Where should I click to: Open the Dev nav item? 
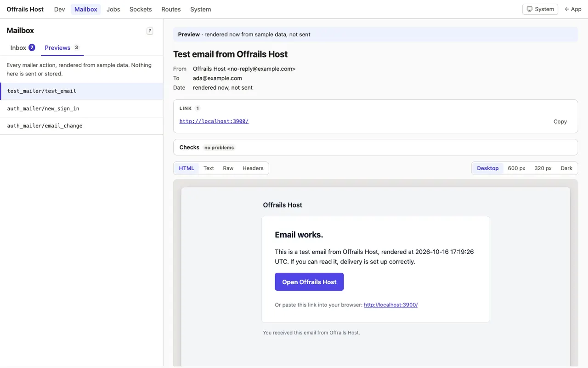click(60, 9)
